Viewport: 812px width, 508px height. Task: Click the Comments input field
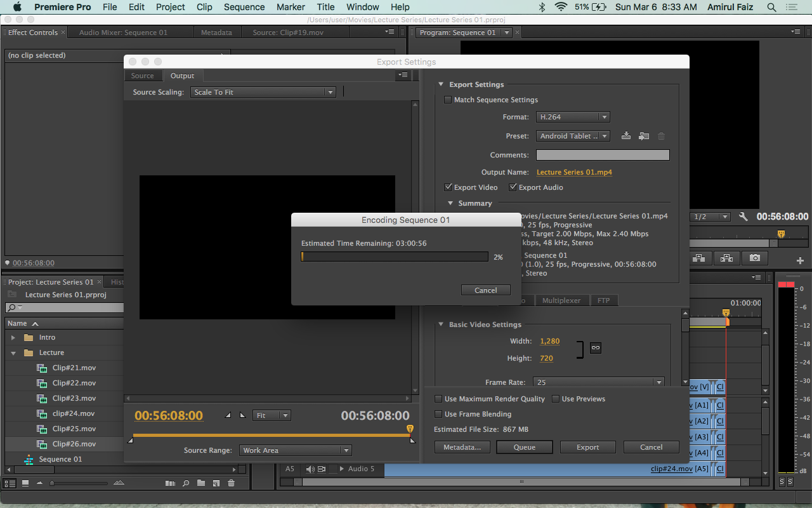(603, 155)
